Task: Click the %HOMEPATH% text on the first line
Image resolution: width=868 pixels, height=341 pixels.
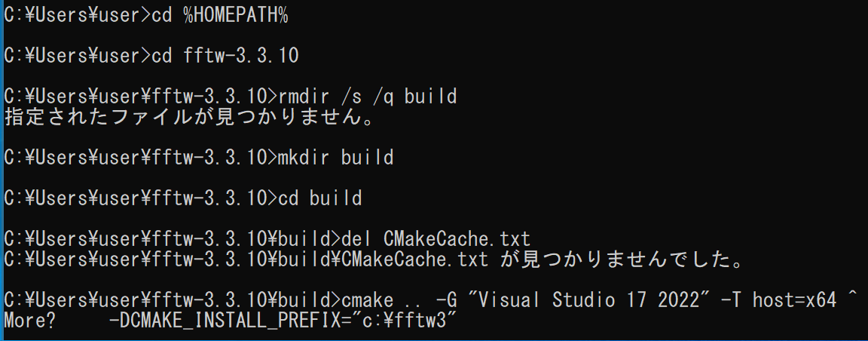Action: pos(236,16)
